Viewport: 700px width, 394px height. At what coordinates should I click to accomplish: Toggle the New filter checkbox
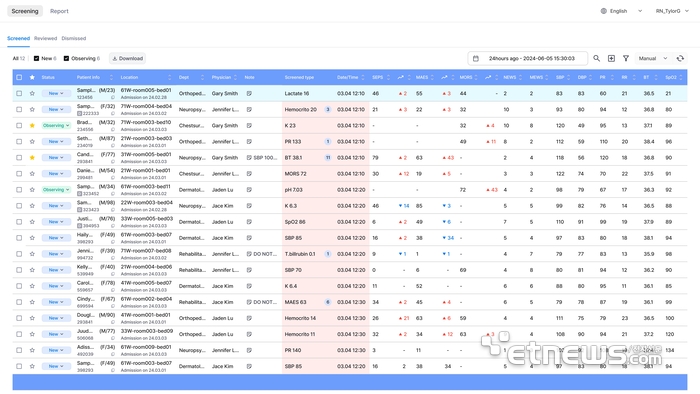click(x=37, y=58)
